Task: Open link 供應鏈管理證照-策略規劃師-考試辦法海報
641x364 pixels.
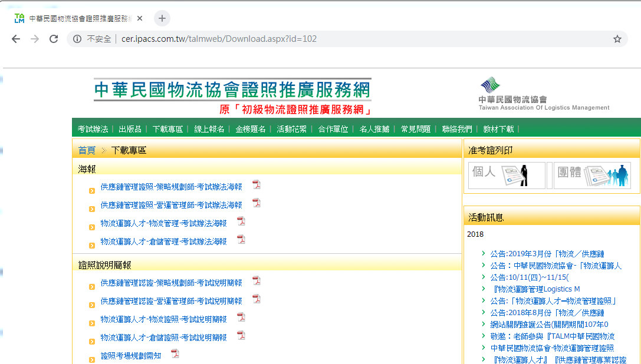Action: 171,187
